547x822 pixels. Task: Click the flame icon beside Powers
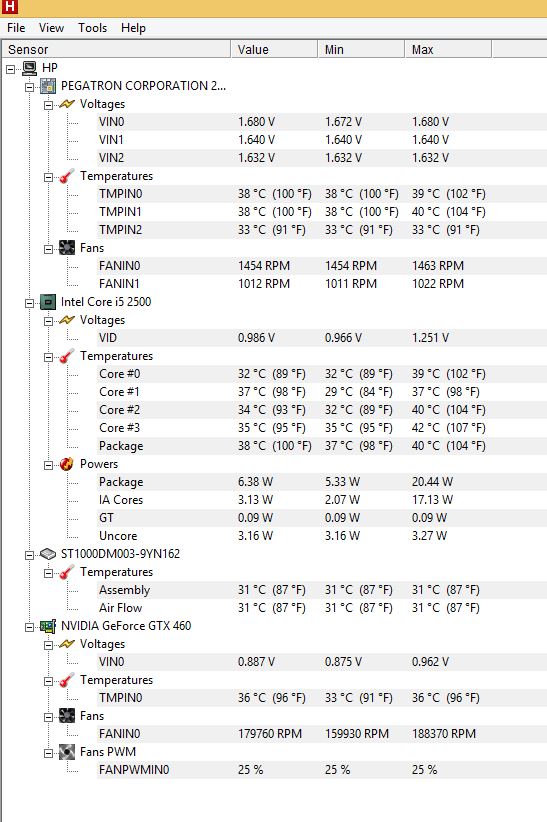coord(67,464)
